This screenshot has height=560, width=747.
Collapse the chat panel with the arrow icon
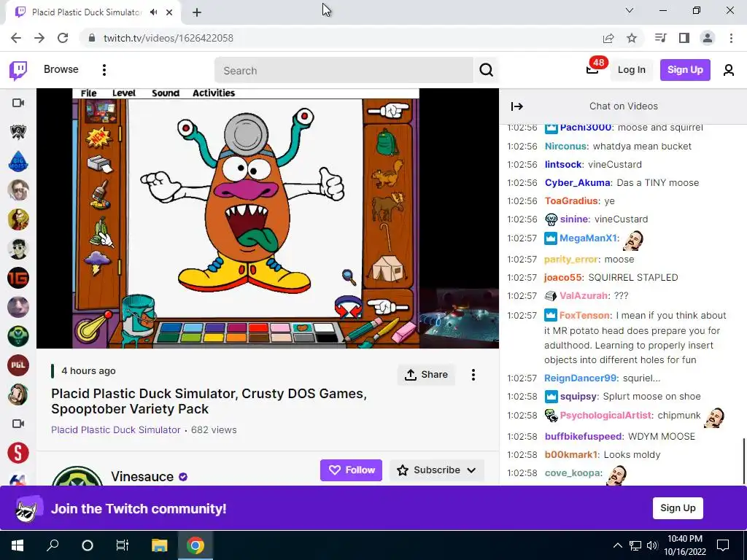click(x=517, y=106)
